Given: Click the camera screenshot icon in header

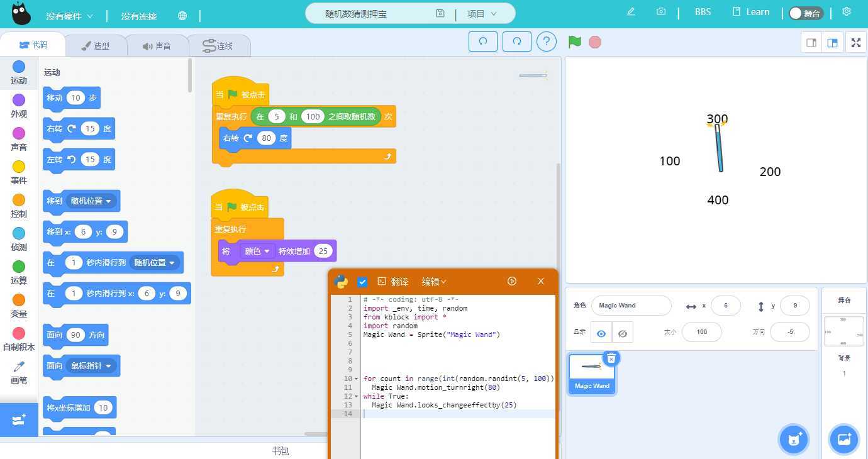Looking at the screenshot, I should click(x=660, y=12).
